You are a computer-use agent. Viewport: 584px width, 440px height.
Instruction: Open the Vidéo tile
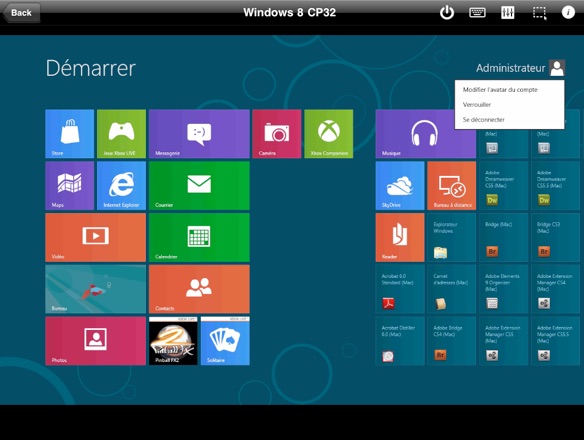96,237
